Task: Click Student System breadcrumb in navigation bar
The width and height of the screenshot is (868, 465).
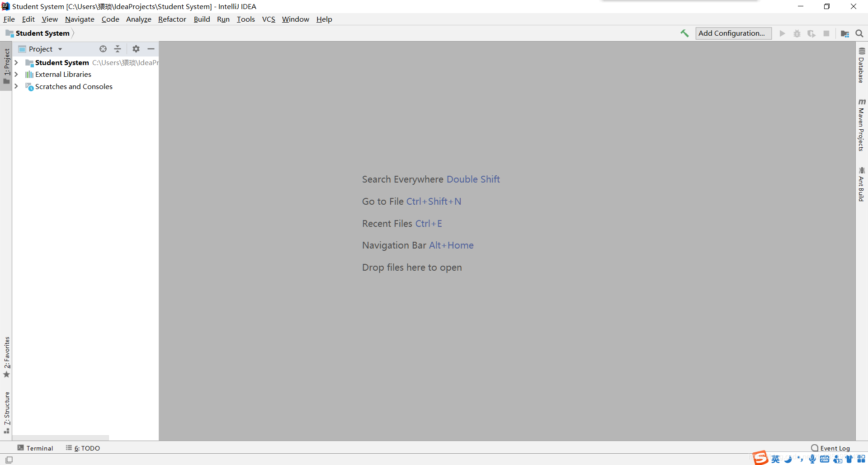Action: (x=42, y=33)
